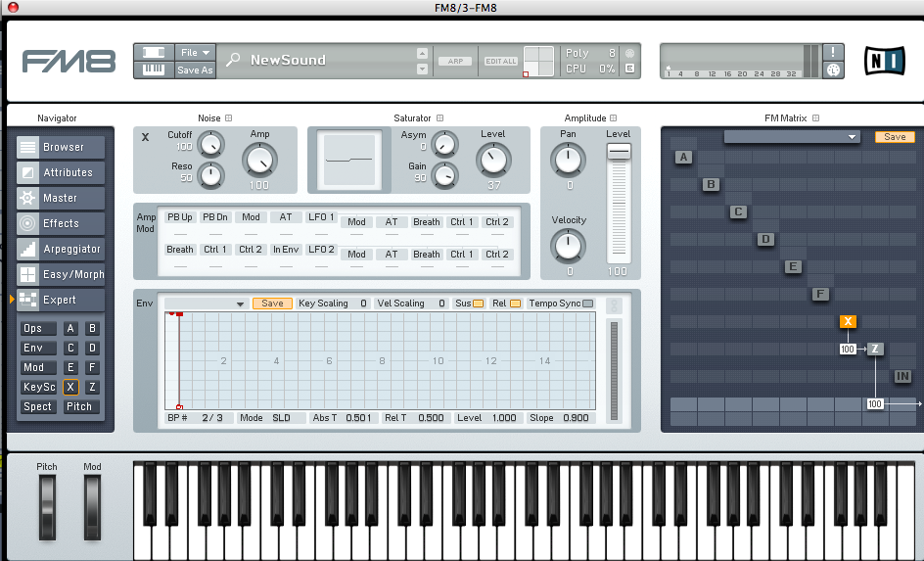Click the magnifier search icon

point(233,60)
